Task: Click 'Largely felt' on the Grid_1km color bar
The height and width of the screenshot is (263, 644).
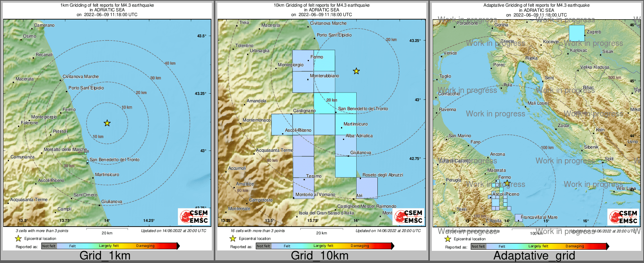Action: tap(109, 246)
